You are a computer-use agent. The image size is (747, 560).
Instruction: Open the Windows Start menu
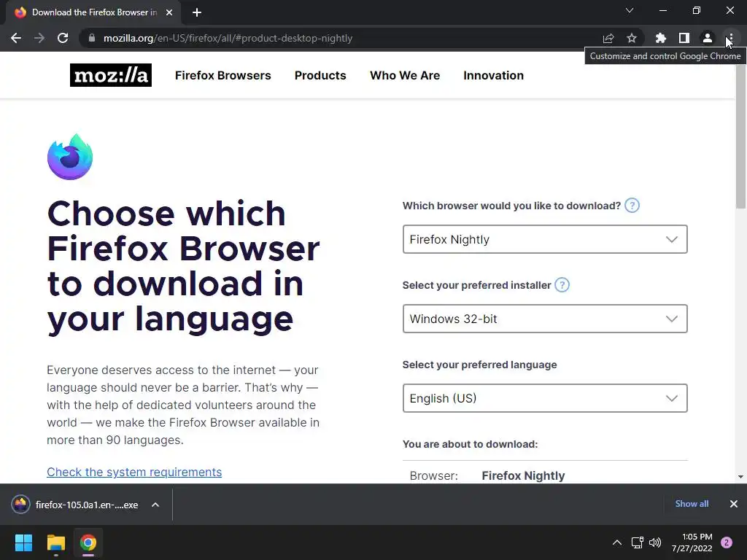tap(23, 542)
